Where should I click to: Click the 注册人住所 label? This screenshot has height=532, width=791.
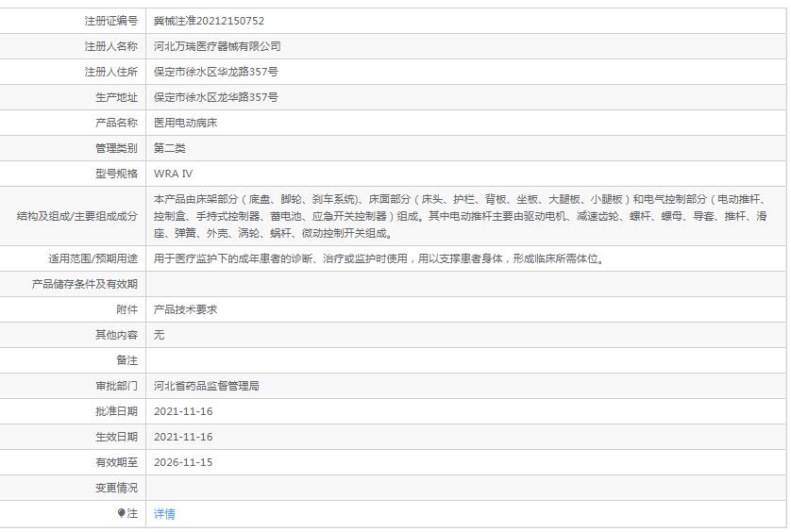click(111, 72)
